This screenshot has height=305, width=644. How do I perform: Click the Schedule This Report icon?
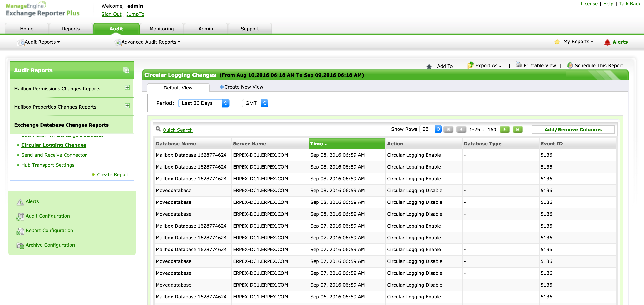coord(570,65)
